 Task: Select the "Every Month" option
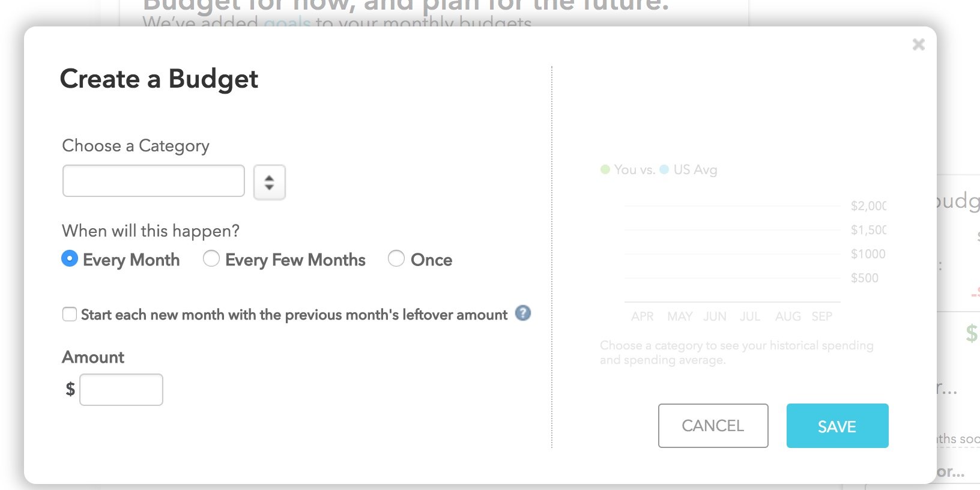[x=69, y=259]
